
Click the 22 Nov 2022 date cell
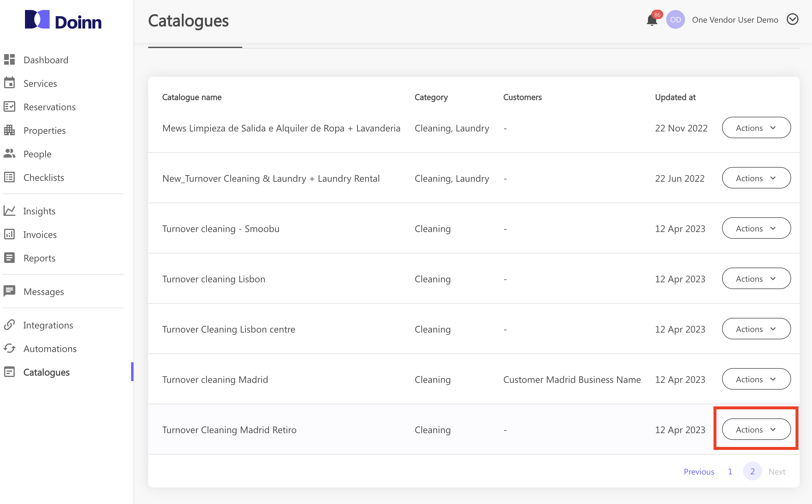point(681,128)
